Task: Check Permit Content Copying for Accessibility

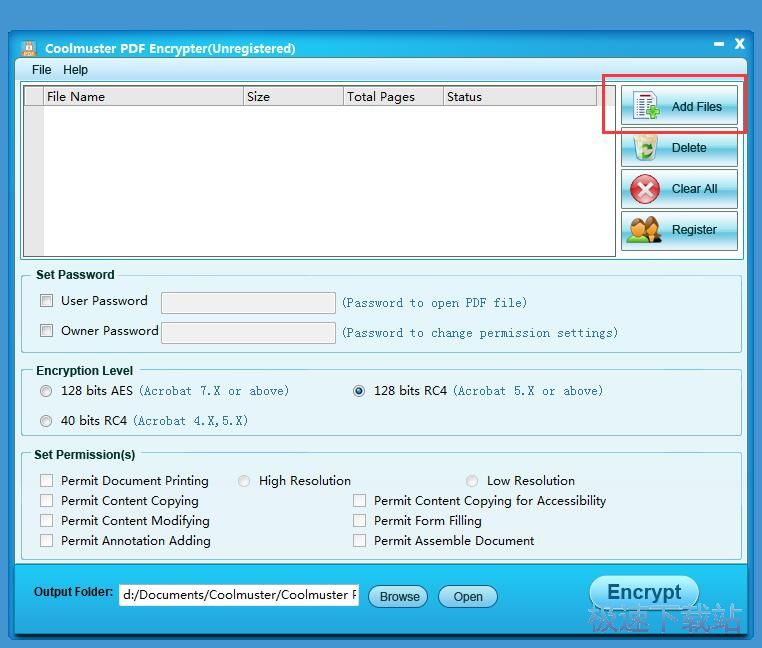Action: coord(360,500)
